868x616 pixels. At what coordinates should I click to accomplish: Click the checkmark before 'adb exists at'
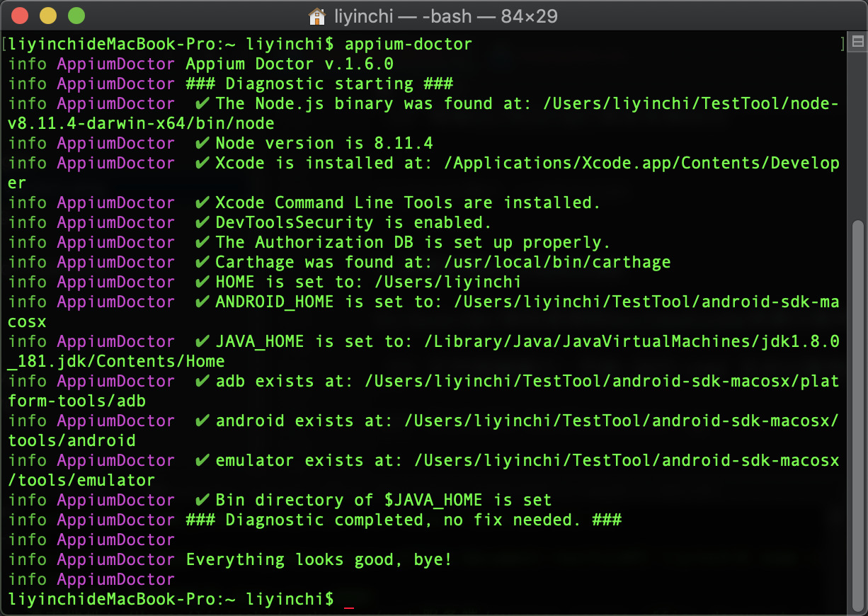(202, 381)
